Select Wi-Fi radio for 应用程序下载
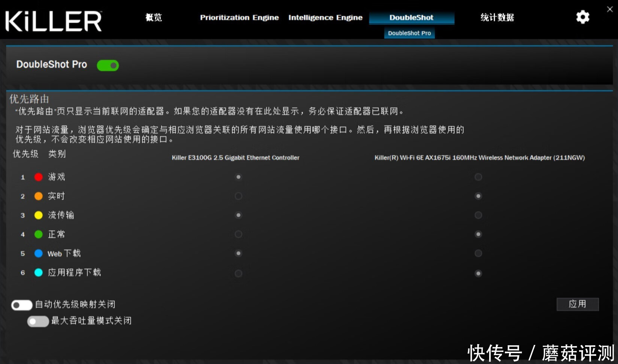Viewport: 618px width, 364px height. [x=478, y=273]
